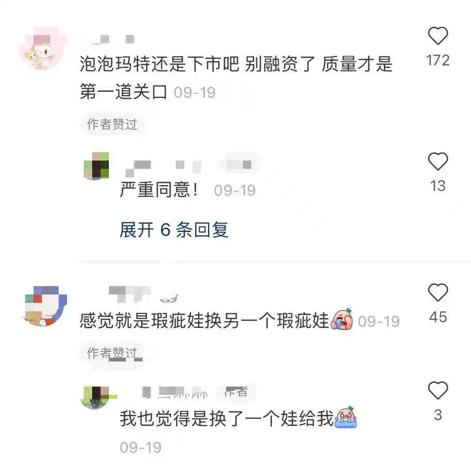This screenshot has width=471, height=476.
Task: Select the 感觉就是瑕疵娃 comment text
Action: click(204, 321)
